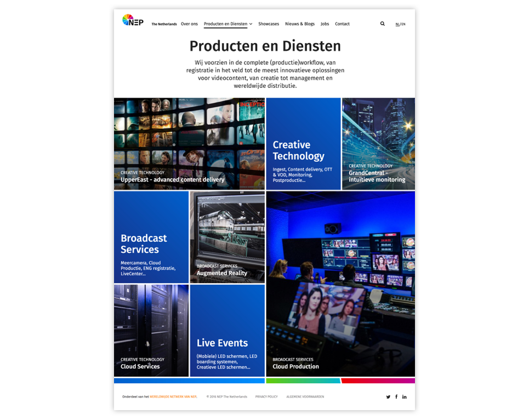The height and width of the screenshot is (420, 529).
Task: Open the Privacy Policy footer link
Action: click(x=266, y=397)
